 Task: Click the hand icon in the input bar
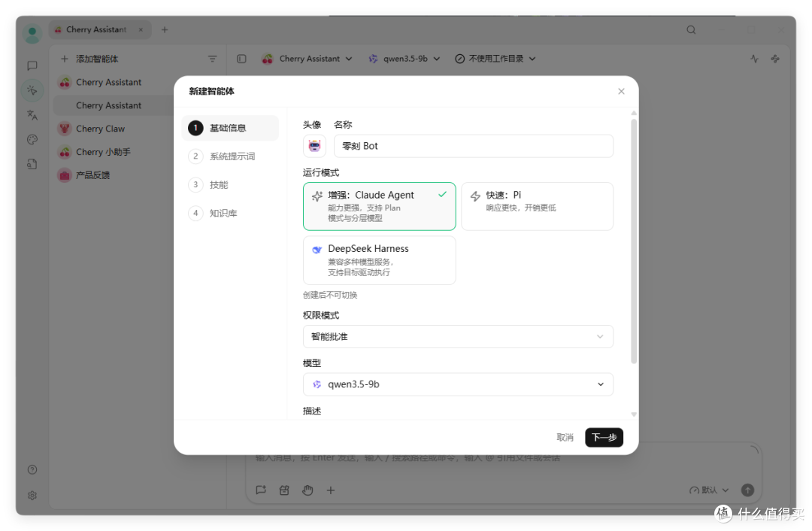308,490
